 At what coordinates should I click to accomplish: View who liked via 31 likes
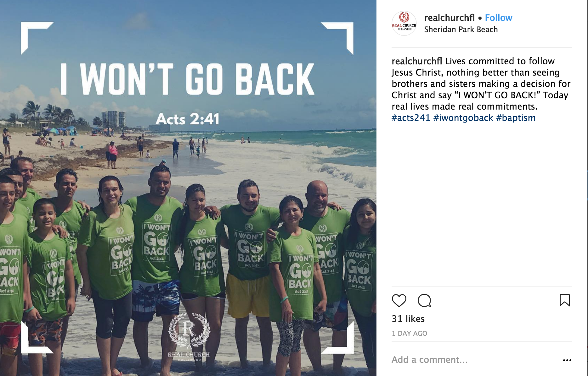click(408, 319)
